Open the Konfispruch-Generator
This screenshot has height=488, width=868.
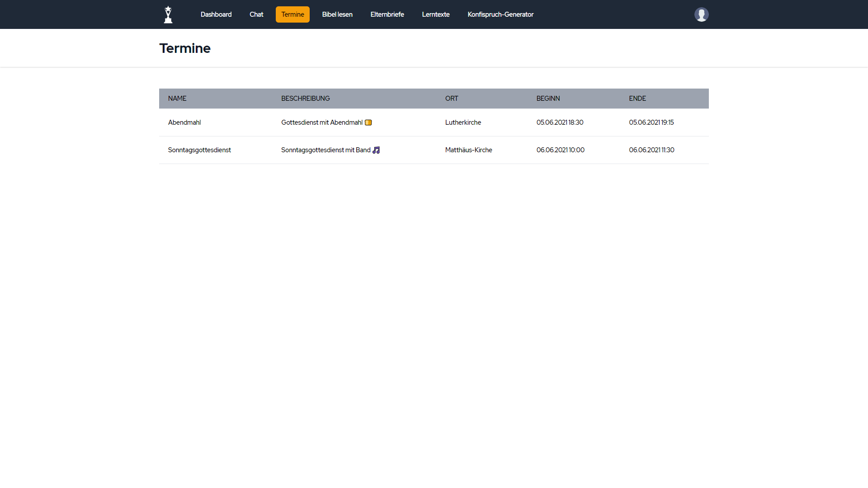[500, 14]
